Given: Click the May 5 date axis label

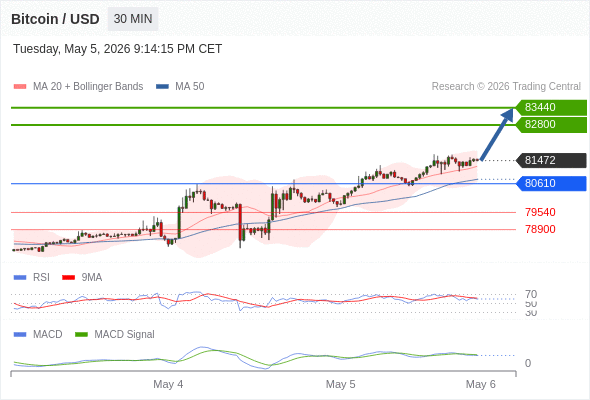Looking at the screenshot, I should 341,384.
